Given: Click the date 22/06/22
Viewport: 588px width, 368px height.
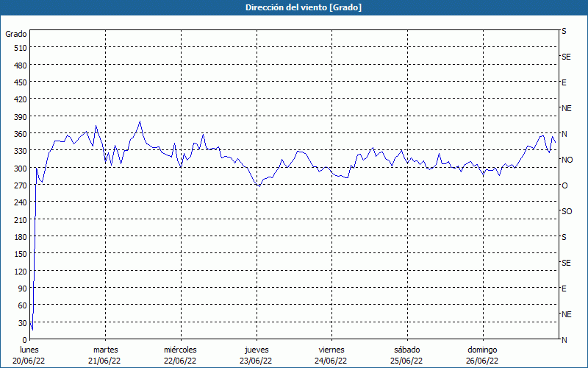Looking at the screenshot, I should point(180,361).
